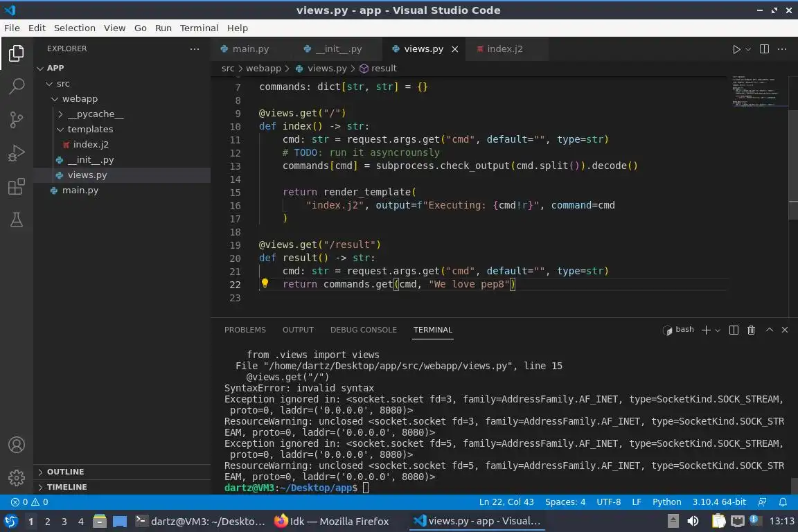Select language mode Python in status bar
This screenshot has height=532, width=798.
tap(666, 502)
